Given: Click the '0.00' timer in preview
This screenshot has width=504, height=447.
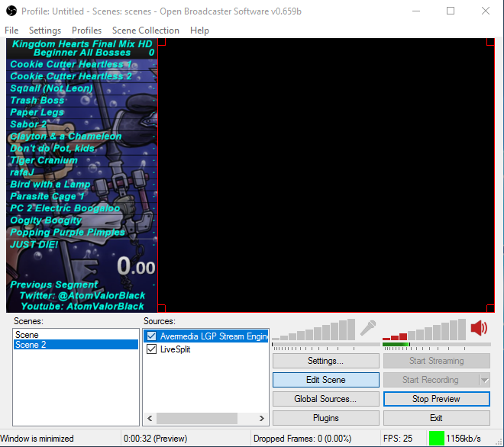Looking at the screenshot, I should 136,266.
